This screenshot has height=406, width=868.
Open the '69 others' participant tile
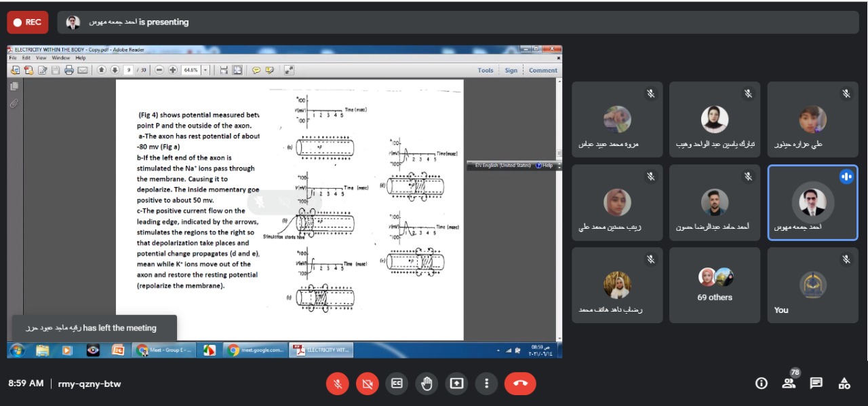(x=715, y=285)
